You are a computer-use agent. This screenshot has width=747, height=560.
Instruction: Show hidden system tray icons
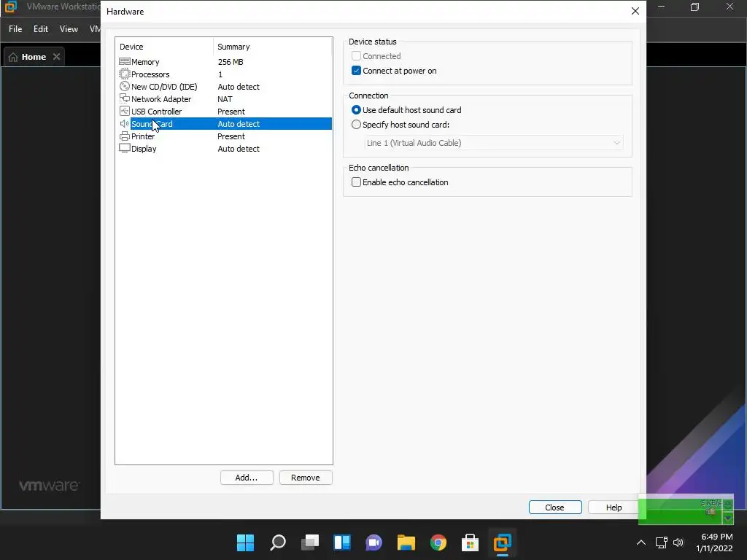tap(641, 542)
